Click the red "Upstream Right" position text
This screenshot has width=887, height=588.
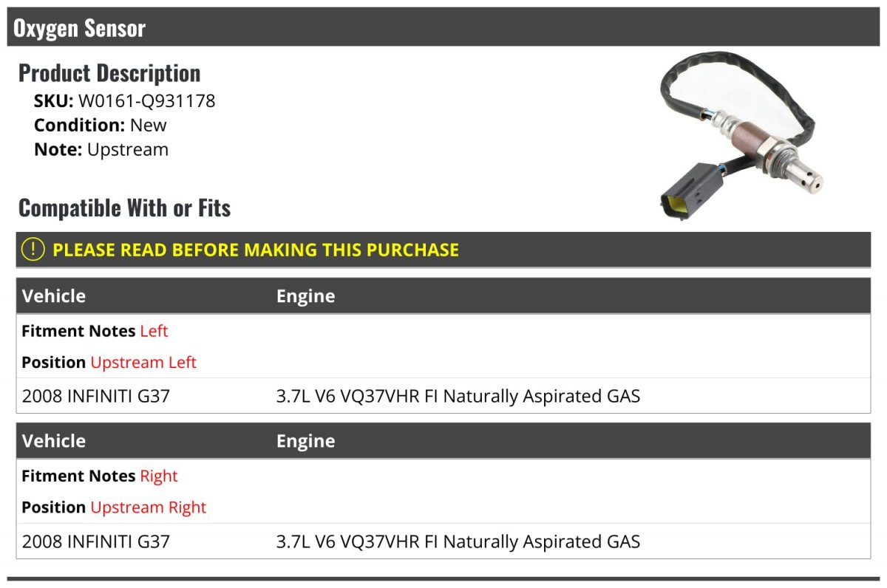(148, 507)
